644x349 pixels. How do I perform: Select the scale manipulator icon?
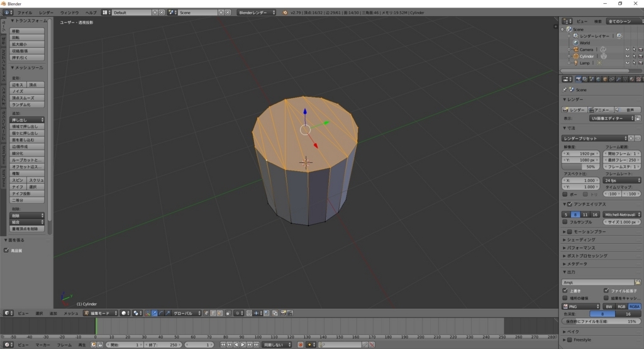pos(167,313)
